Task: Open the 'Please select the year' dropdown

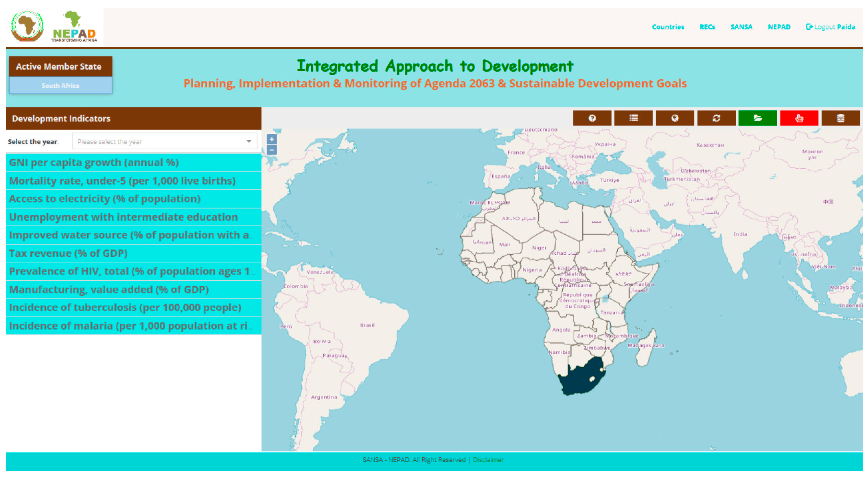Action: 165,142
